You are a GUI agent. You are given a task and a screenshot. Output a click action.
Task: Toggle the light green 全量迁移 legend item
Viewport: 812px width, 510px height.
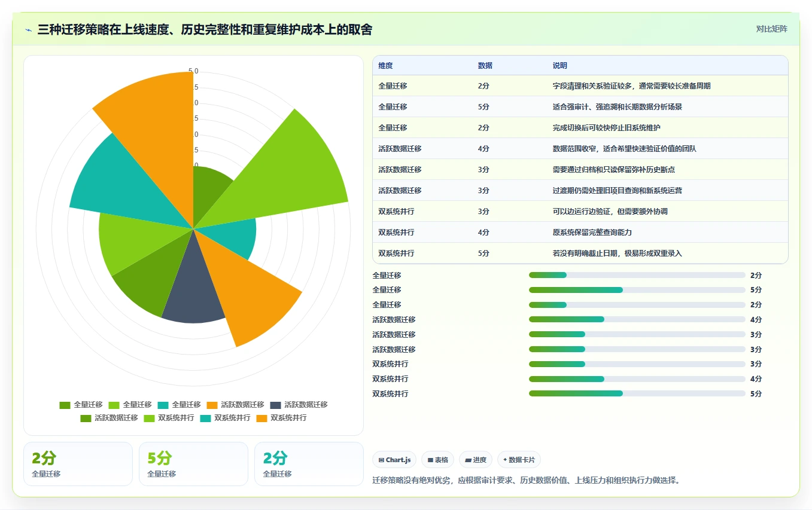pyautogui.click(x=130, y=405)
